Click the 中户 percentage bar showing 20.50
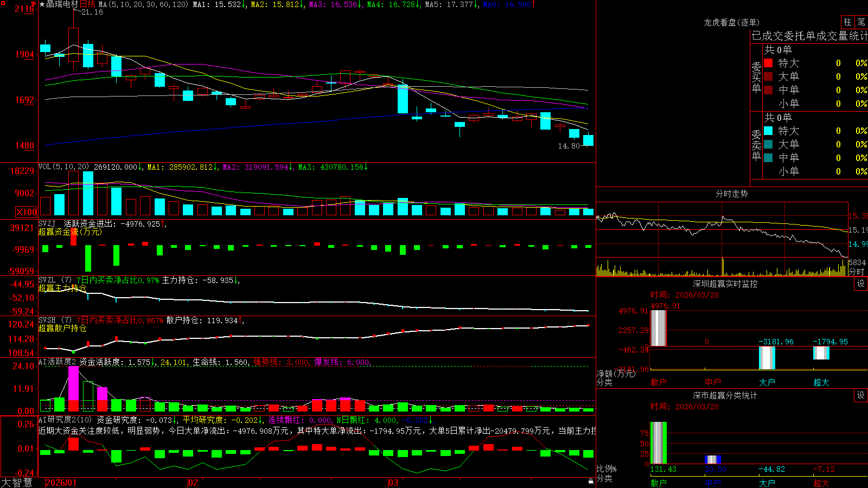 pyautogui.click(x=713, y=459)
